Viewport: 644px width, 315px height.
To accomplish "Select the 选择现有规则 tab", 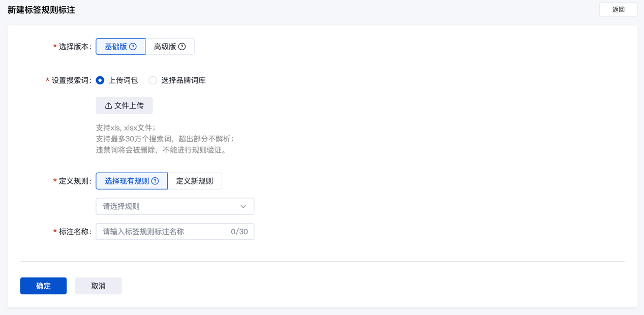I will [x=127, y=181].
